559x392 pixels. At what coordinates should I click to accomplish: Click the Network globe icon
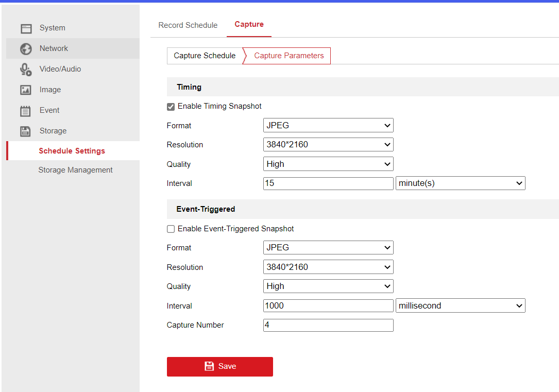(26, 49)
